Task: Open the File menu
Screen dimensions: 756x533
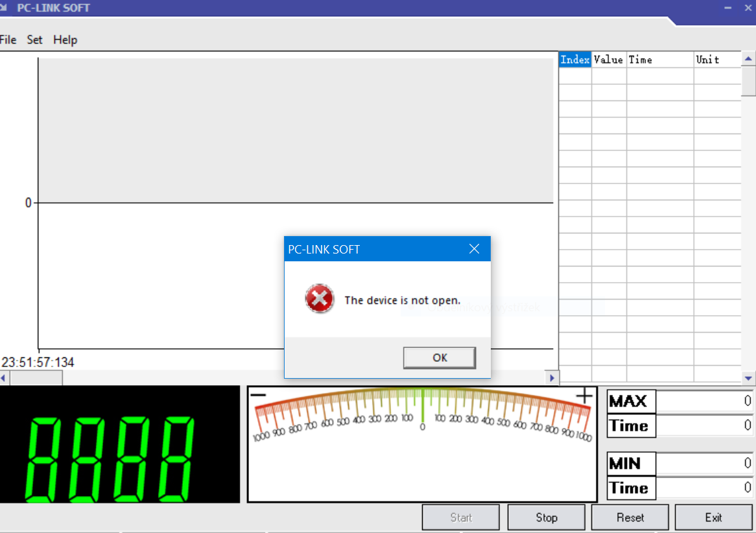Action: pyautogui.click(x=8, y=40)
